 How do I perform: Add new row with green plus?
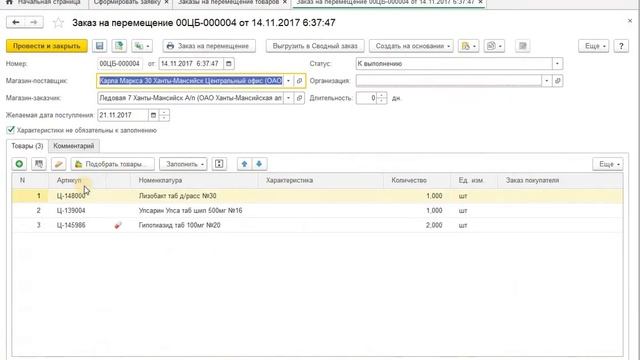tap(19, 164)
